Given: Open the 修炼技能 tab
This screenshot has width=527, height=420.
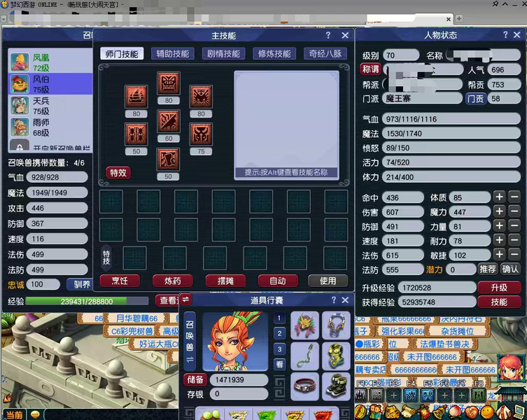Looking at the screenshot, I should pyautogui.click(x=274, y=54).
